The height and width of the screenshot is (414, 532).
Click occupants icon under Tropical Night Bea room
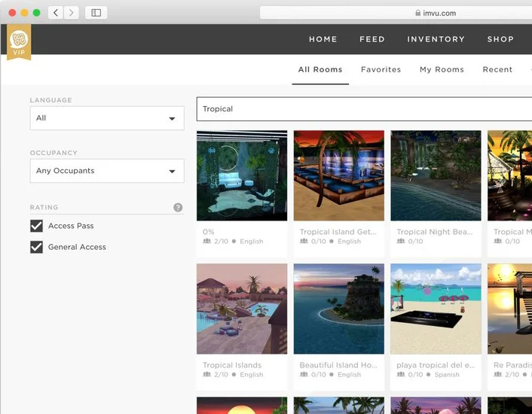[x=401, y=241]
